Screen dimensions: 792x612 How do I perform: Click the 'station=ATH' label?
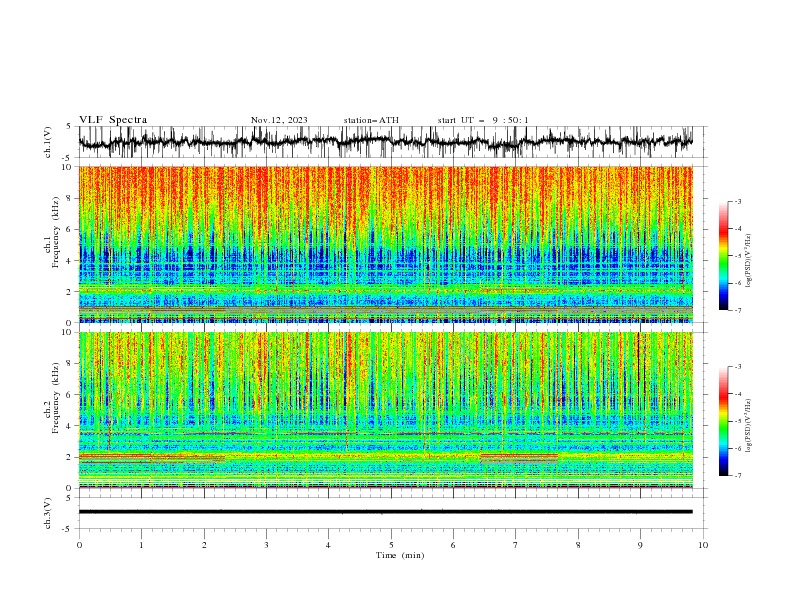pos(371,120)
